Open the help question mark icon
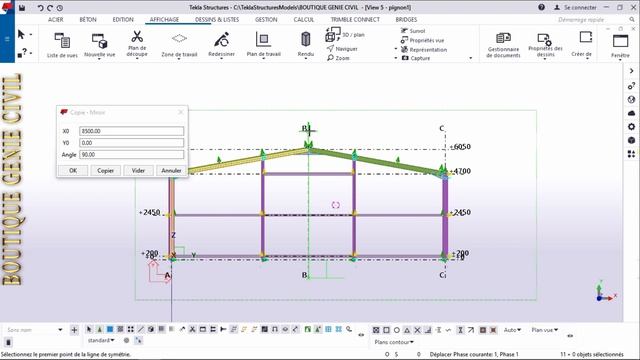 (541, 7)
